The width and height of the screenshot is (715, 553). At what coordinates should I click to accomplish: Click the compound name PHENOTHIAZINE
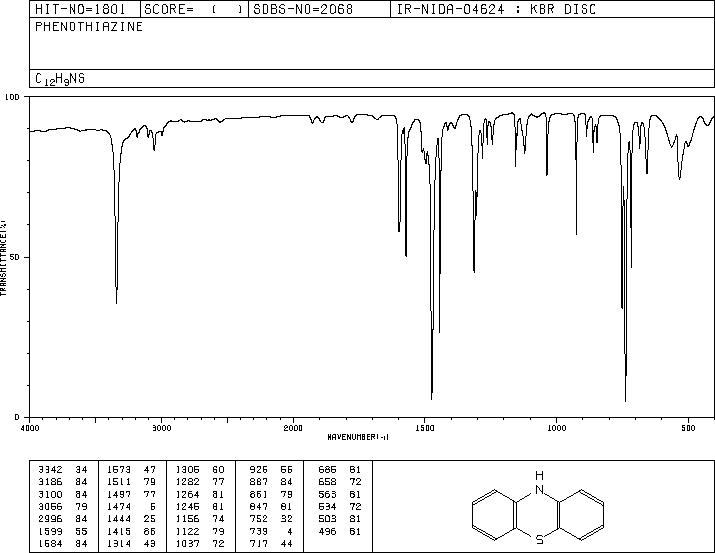click(x=89, y=26)
